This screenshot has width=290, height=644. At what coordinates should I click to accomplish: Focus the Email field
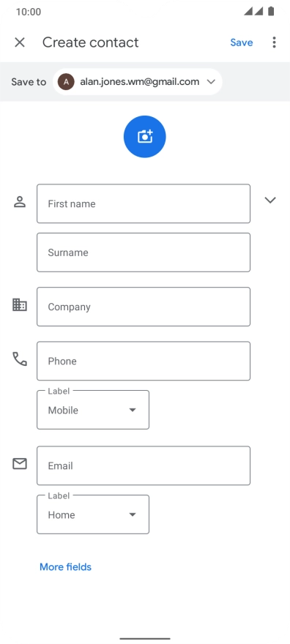coord(144,465)
